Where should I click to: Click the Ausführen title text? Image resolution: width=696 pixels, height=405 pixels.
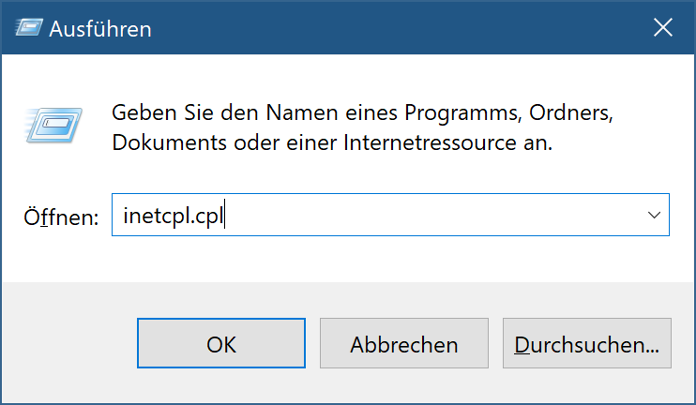[x=100, y=29]
